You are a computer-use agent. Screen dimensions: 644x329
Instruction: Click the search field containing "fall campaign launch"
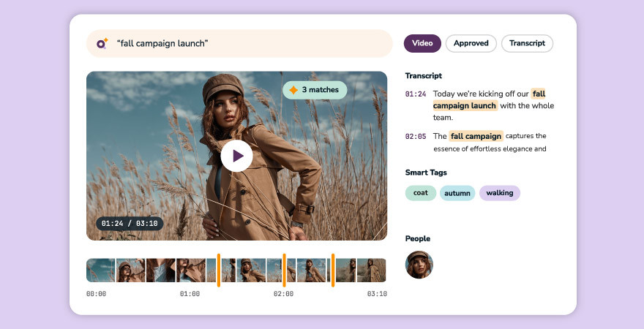[239, 43]
